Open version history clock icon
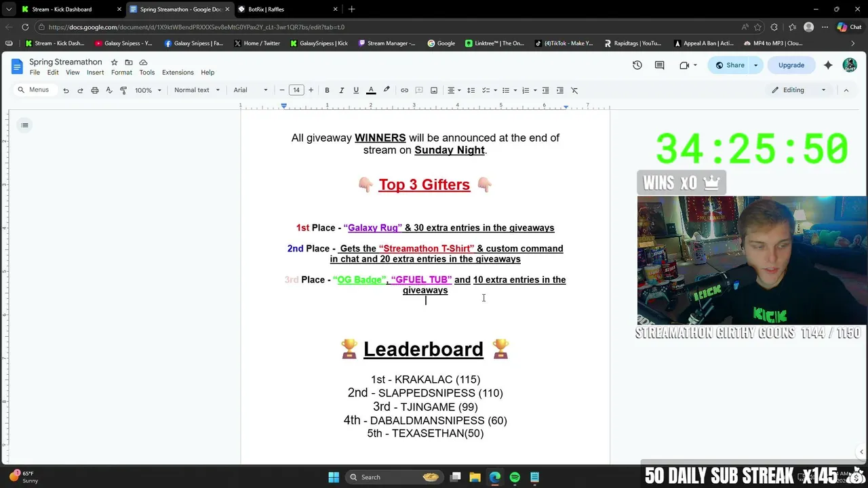868x488 pixels. [x=637, y=65]
